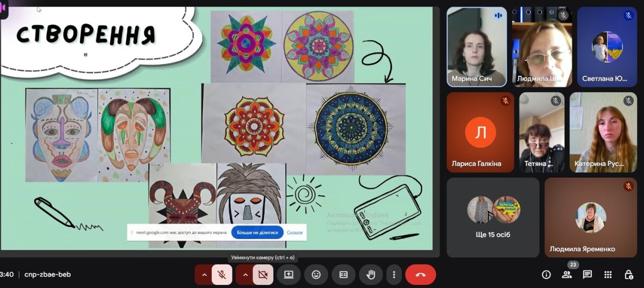
Task: Leave the call with the red button
Action: [420, 275]
